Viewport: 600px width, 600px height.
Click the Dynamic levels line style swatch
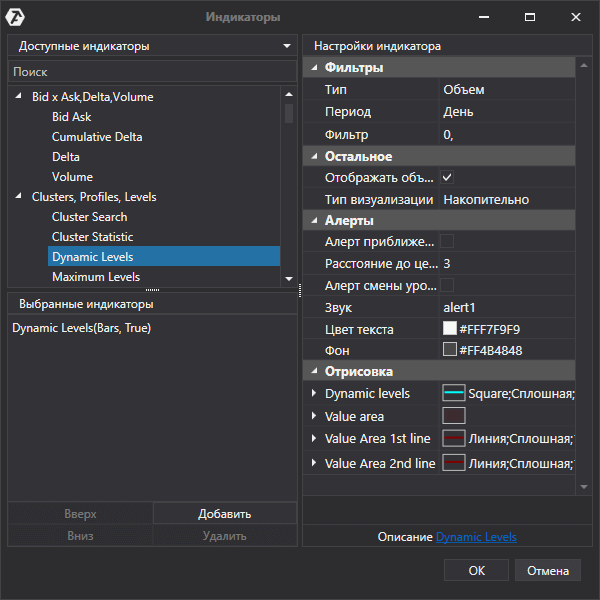point(454,393)
